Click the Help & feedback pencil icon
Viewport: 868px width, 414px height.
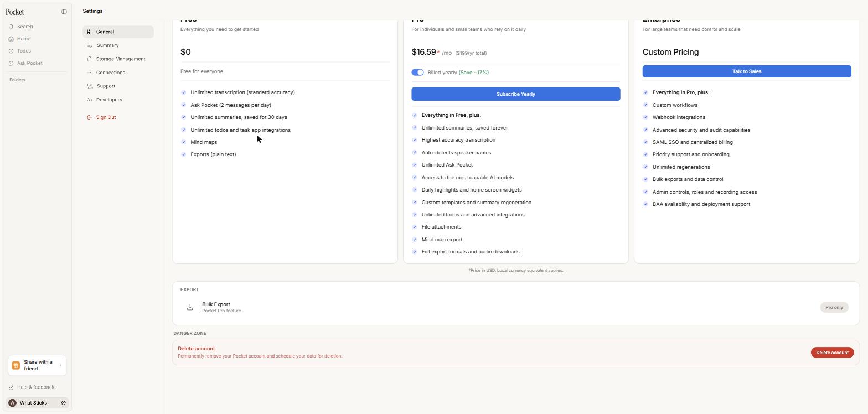point(11,387)
